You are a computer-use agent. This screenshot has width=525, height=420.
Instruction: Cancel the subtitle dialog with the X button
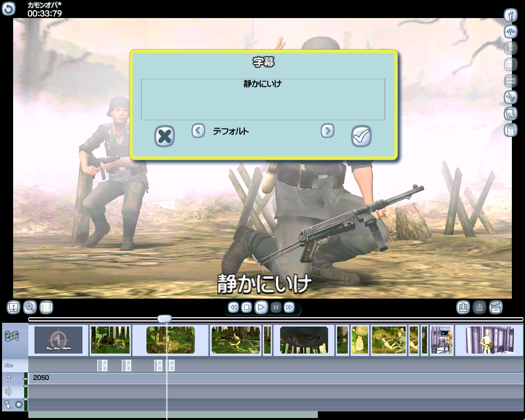point(164,136)
